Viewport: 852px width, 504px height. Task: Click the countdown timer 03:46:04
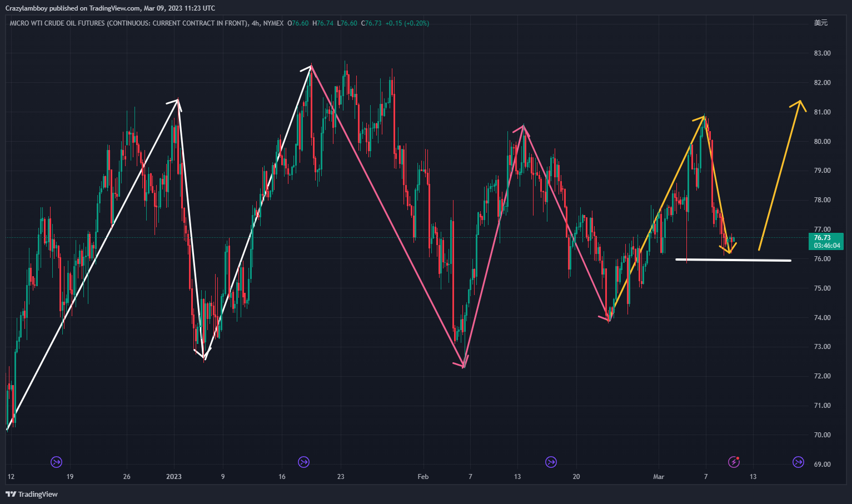click(827, 245)
